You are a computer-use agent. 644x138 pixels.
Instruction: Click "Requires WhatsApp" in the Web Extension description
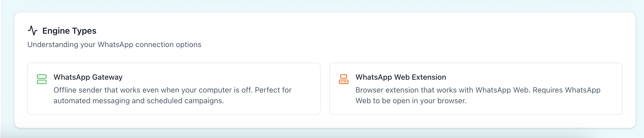567,90
